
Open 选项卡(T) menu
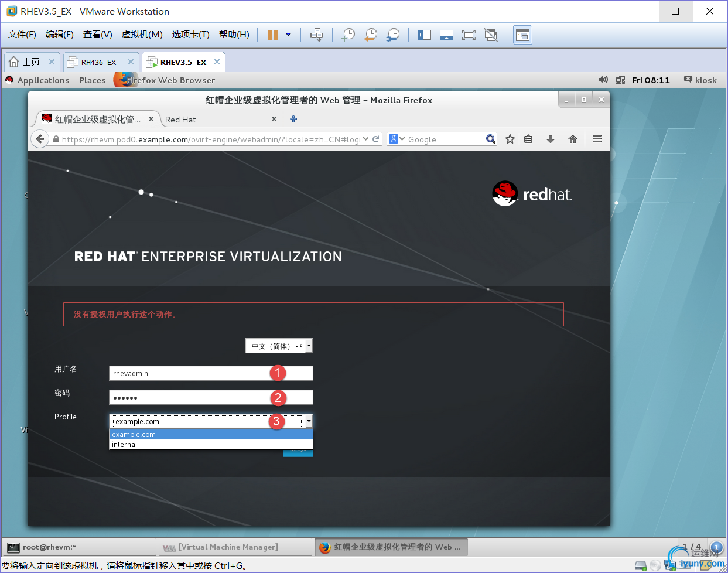pos(191,35)
